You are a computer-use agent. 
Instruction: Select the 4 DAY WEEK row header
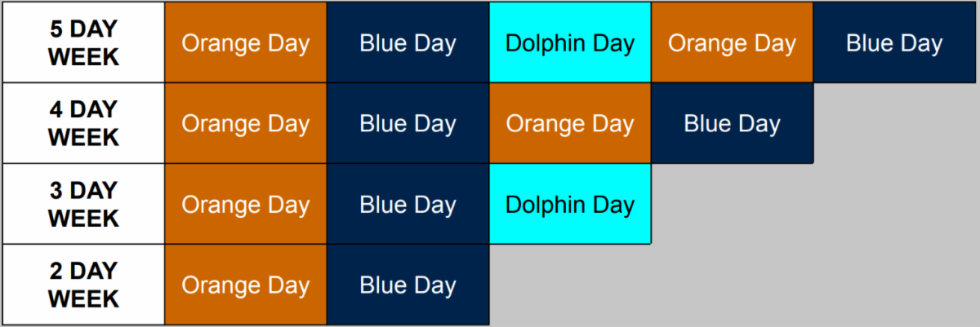click(83, 123)
